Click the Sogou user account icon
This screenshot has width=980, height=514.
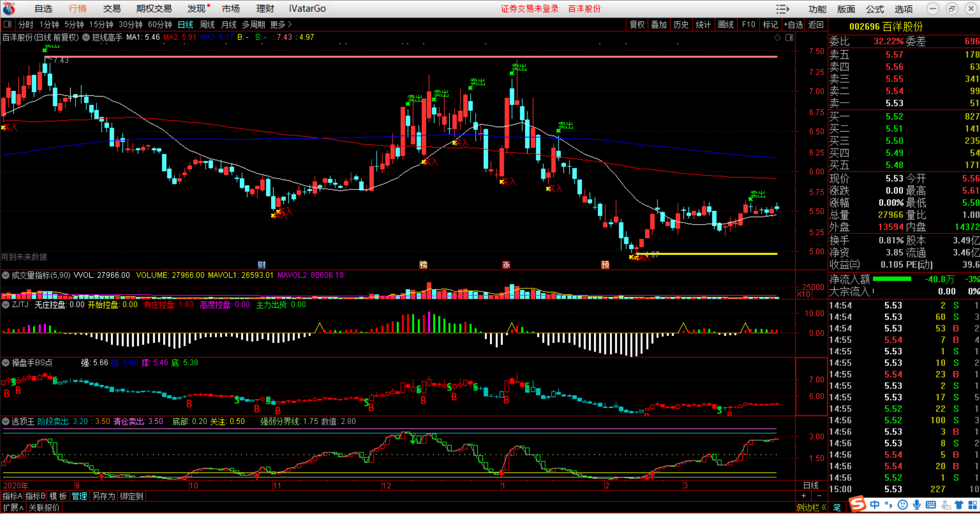coord(945,505)
